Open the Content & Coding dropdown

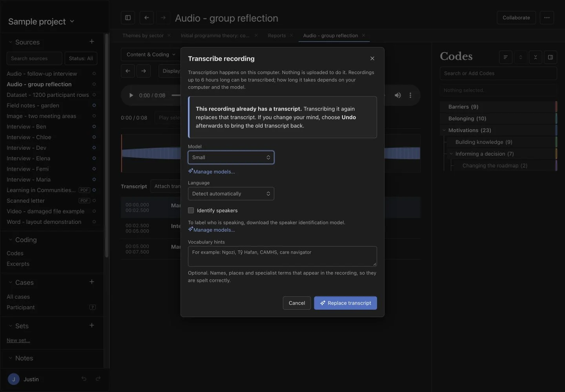(x=151, y=54)
